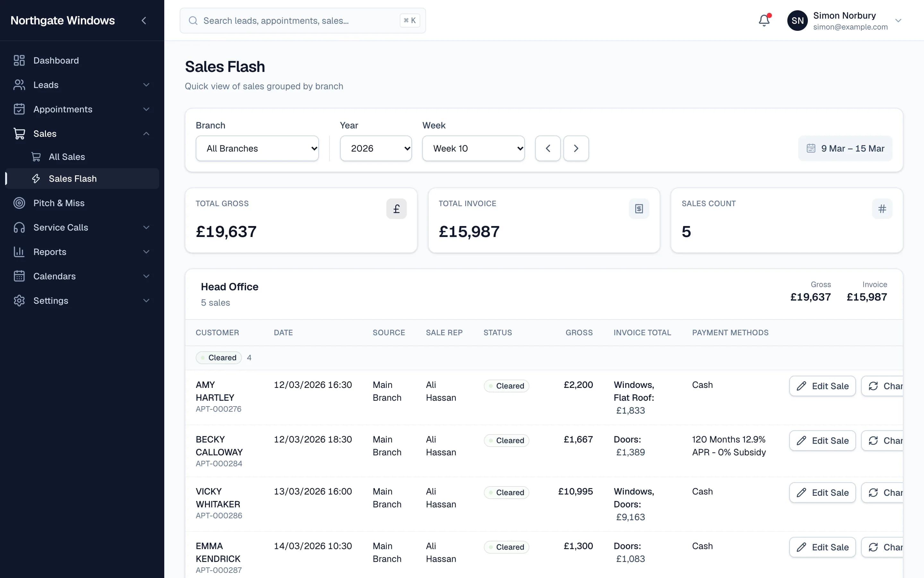This screenshot has width=924, height=578.
Task: Expand the Reports menu
Action: pyautogui.click(x=82, y=252)
